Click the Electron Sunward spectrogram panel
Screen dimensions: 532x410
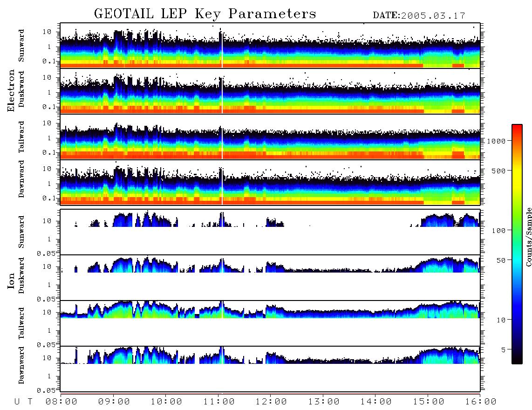[270, 45]
